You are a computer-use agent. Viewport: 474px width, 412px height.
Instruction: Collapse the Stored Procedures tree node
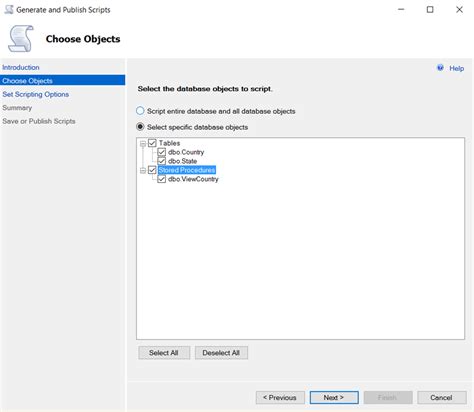tap(143, 170)
